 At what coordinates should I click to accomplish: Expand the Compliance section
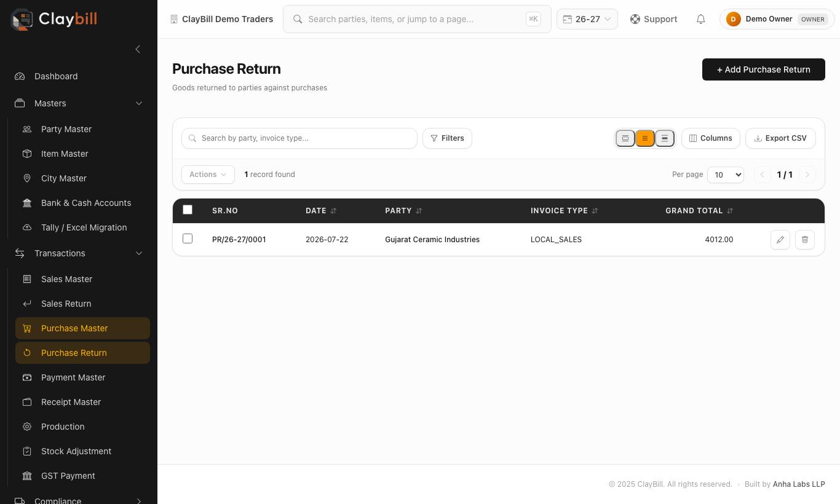click(79, 500)
